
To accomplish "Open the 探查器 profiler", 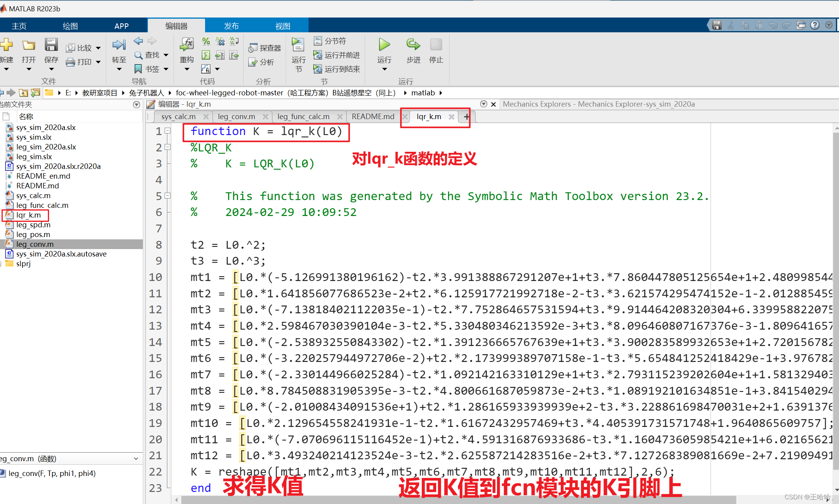I will point(265,48).
